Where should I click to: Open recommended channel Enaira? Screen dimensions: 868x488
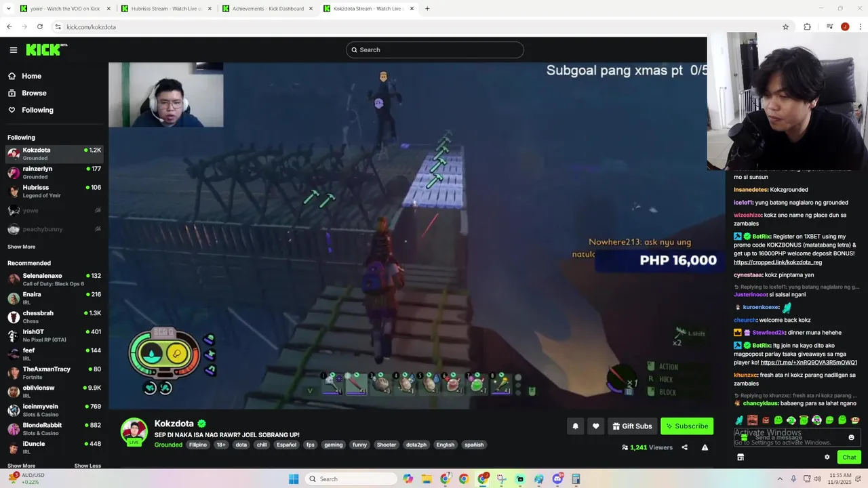tap(54, 298)
